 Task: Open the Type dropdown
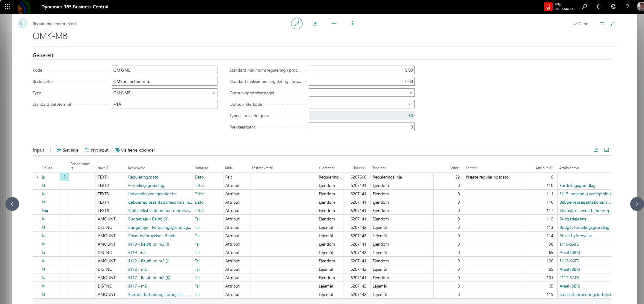(x=213, y=93)
